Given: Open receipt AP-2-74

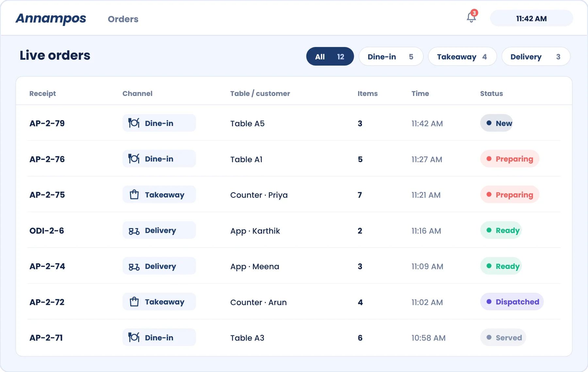Looking at the screenshot, I should click(47, 266).
